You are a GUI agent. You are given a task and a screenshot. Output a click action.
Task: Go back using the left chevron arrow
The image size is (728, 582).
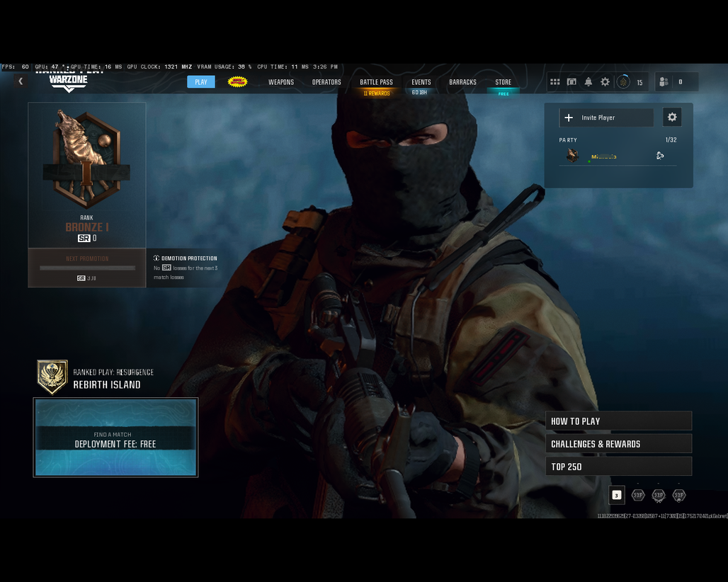pos(21,81)
